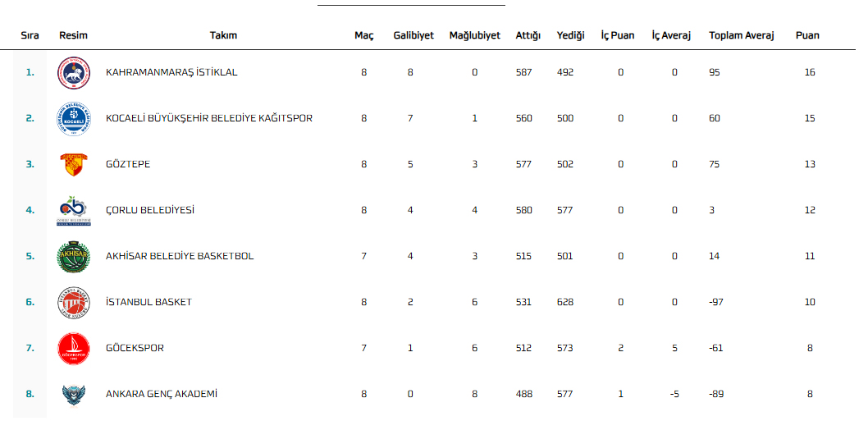
Task: Open the ANKARA GENÇ AKADEMİ team page
Action: click(162, 394)
